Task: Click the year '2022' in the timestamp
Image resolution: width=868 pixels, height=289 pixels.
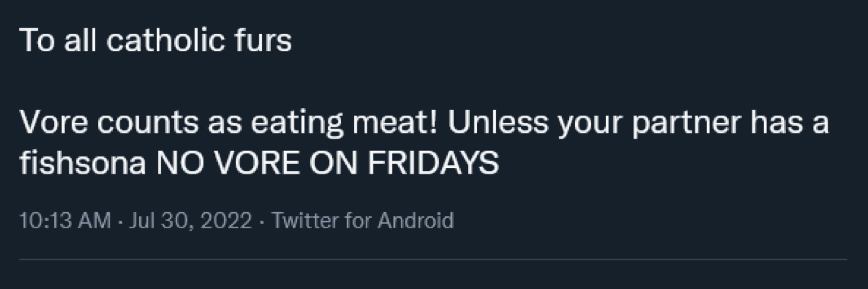Action: point(226,221)
